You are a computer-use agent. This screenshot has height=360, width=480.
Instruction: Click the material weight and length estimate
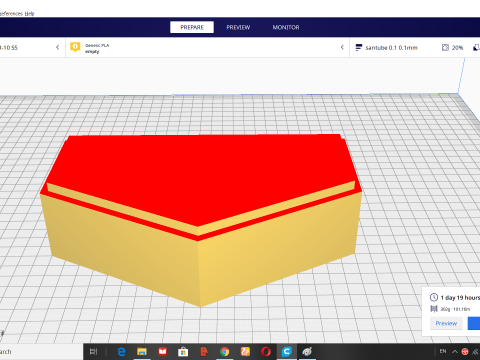tap(455, 309)
